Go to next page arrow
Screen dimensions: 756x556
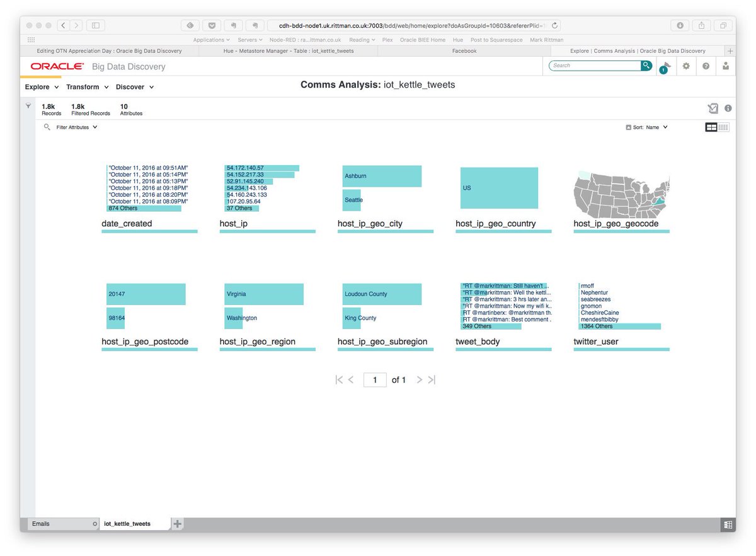(x=420, y=380)
